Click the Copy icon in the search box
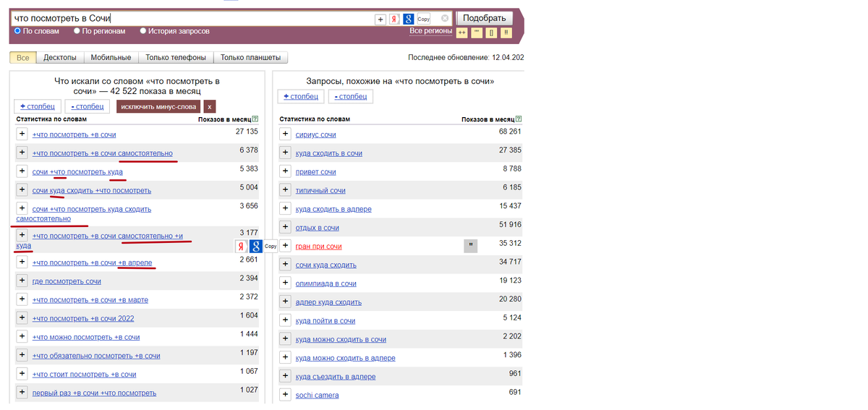Image resolution: width=868 pixels, height=410 pixels. [x=424, y=20]
